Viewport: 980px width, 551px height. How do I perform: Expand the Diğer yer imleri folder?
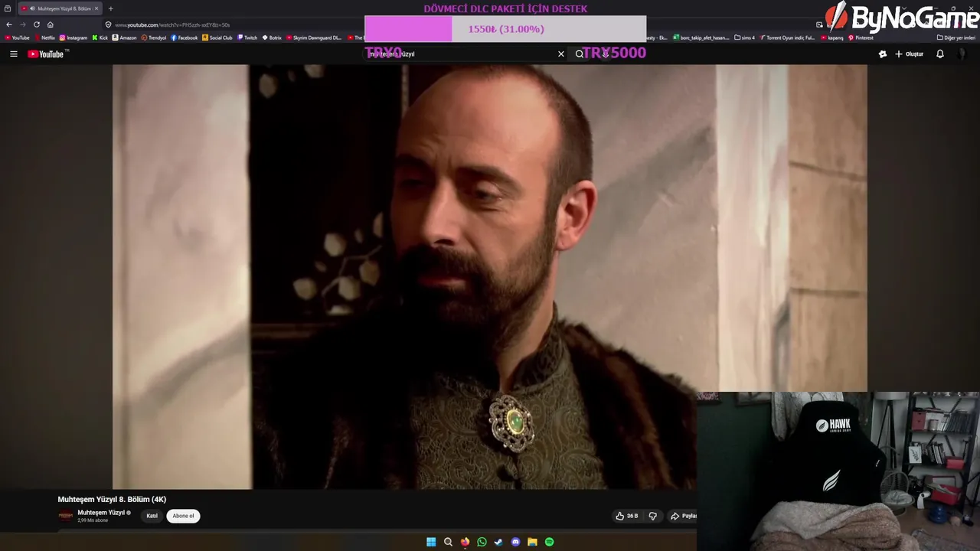click(956, 37)
